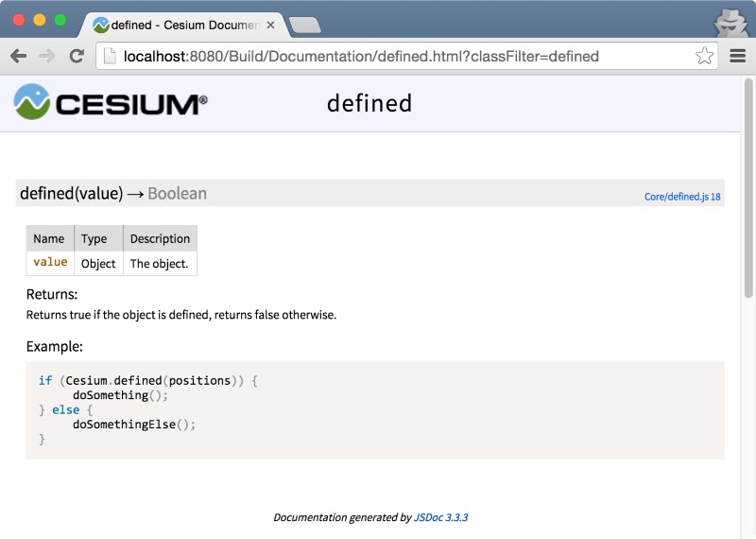Click the 'if (Cesium.defined(positions))' code line
This screenshot has width=756, height=539.
point(148,381)
